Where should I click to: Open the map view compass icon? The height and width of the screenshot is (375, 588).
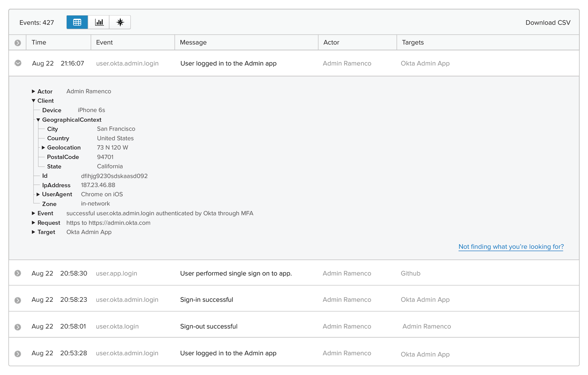(x=120, y=22)
